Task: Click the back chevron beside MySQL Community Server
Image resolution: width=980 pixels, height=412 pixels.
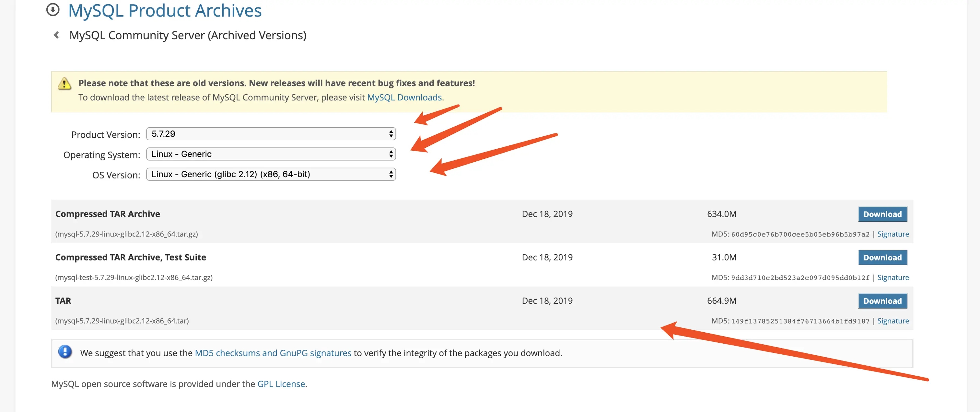Action: click(56, 35)
